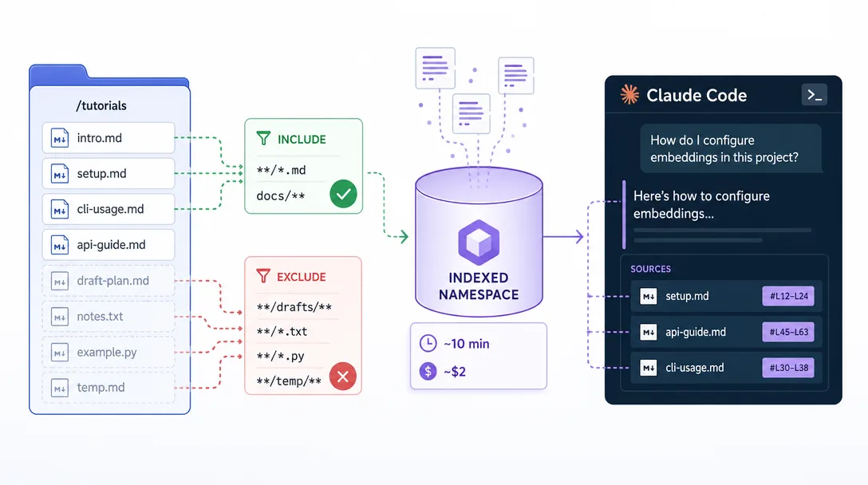This screenshot has height=485, width=868.
Task: Click the top-left floating document thumbnail
Action: point(435,68)
